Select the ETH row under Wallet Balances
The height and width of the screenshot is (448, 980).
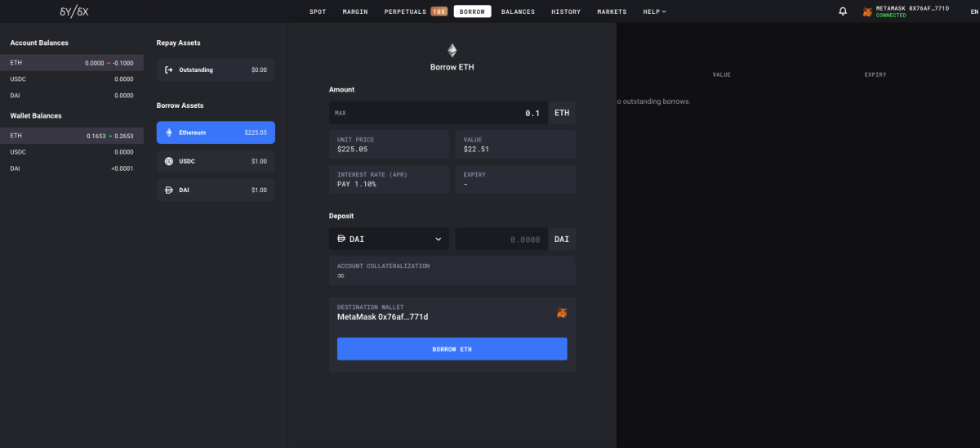pyautogui.click(x=72, y=136)
